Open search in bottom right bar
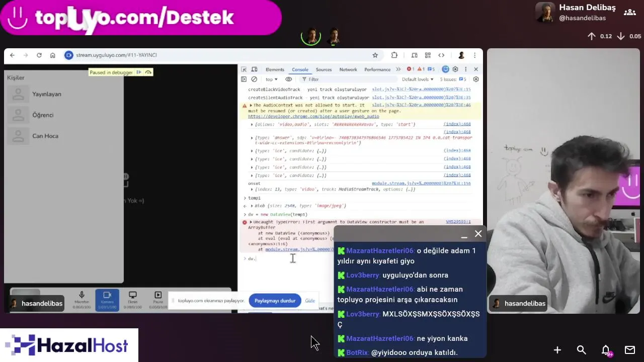644x362 pixels. pos(581,350)
